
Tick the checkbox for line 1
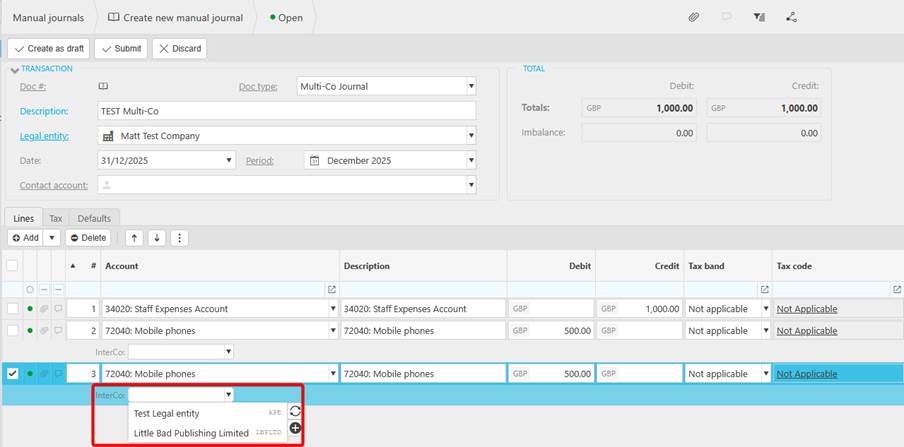pyautogui.click(x=12, y=309)
